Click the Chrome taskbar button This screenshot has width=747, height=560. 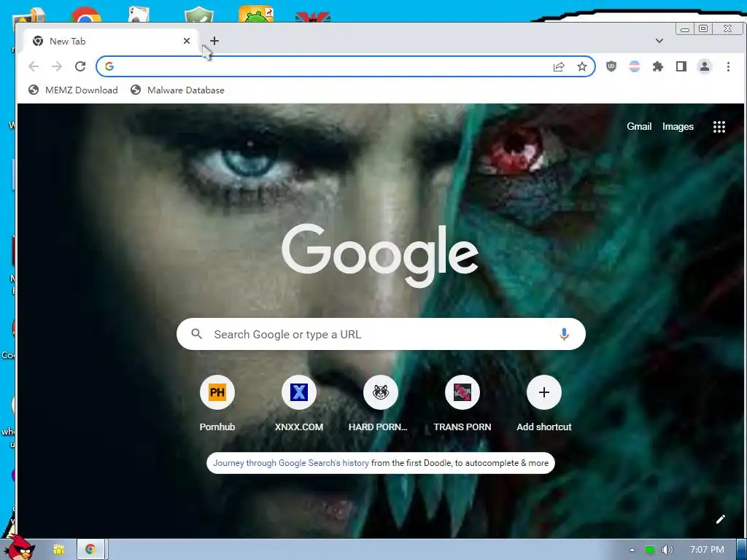92,550
